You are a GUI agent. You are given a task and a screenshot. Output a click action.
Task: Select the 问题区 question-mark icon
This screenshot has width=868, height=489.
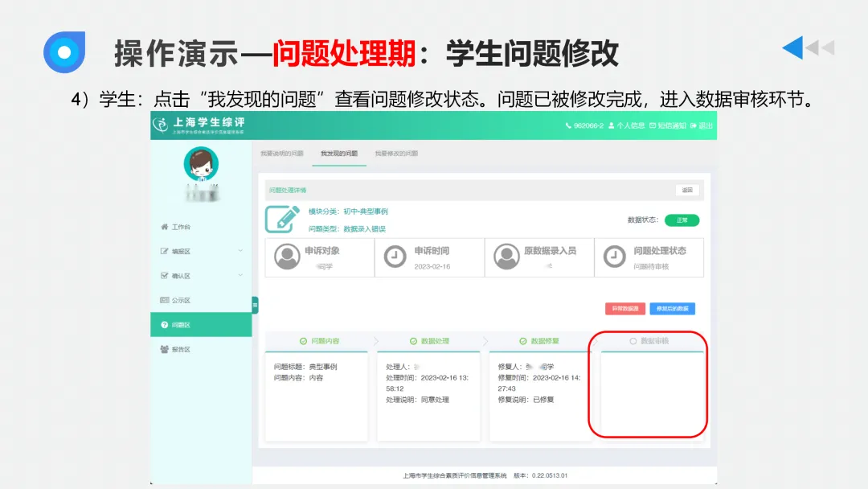[164, 326]
